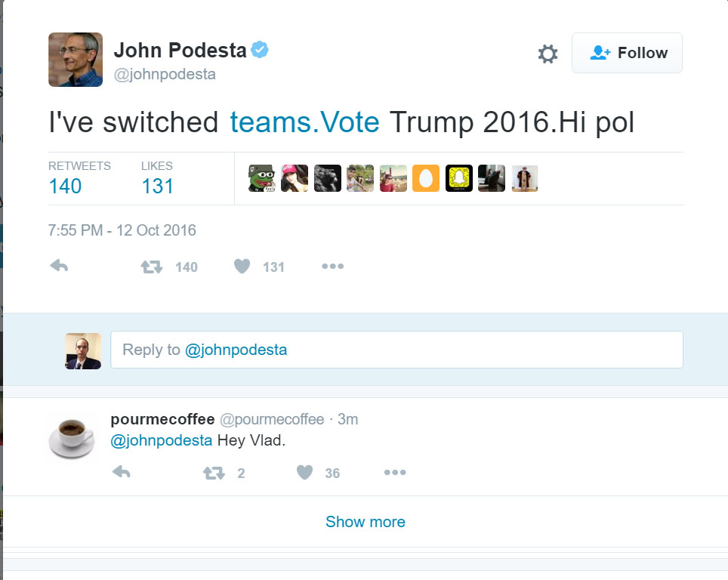The height and width of the screenshot is (580, 728).
Task: Open more options on pourmecoffee's reply
Action: (x=395, y=473)
